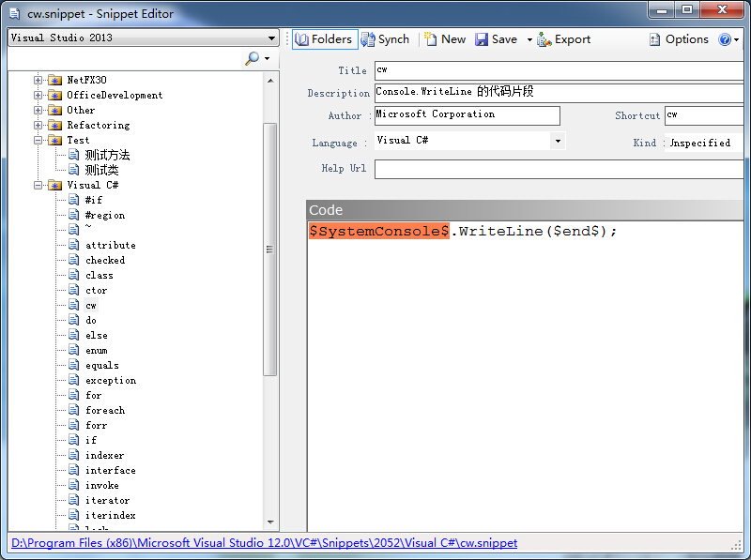Select the attribute snippet
This screenshot has height=560, width=751.
(x=111, y=245)
